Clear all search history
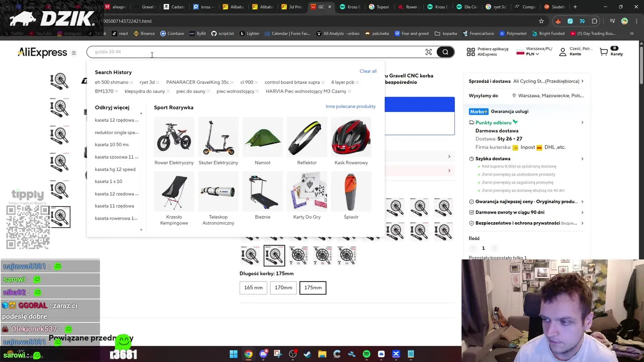Viewport: 644px width, 362px height. (x=368, y=71)
